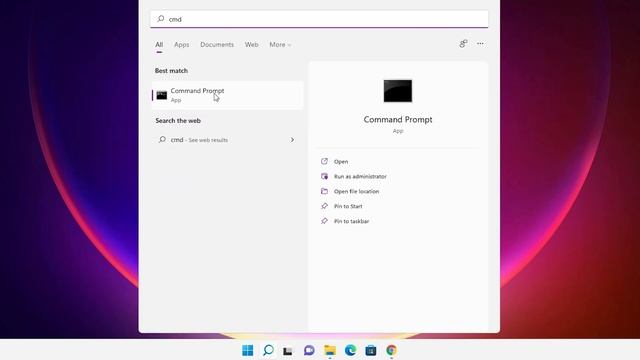Click the magnifier icon beside cmd web result
This screenshot has width=640, height=360.
[162, 140]
